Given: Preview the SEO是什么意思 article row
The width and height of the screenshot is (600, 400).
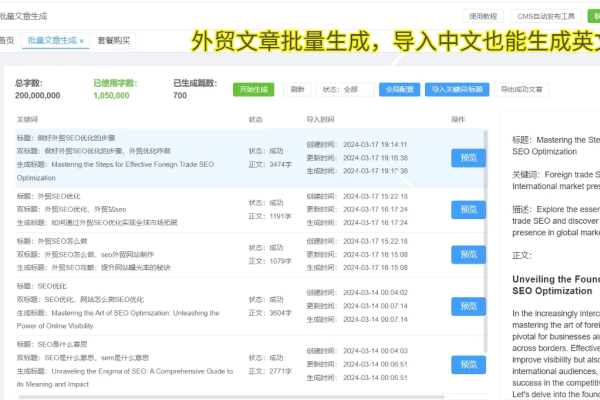Looking at the screenshot, I should [468, 364].
